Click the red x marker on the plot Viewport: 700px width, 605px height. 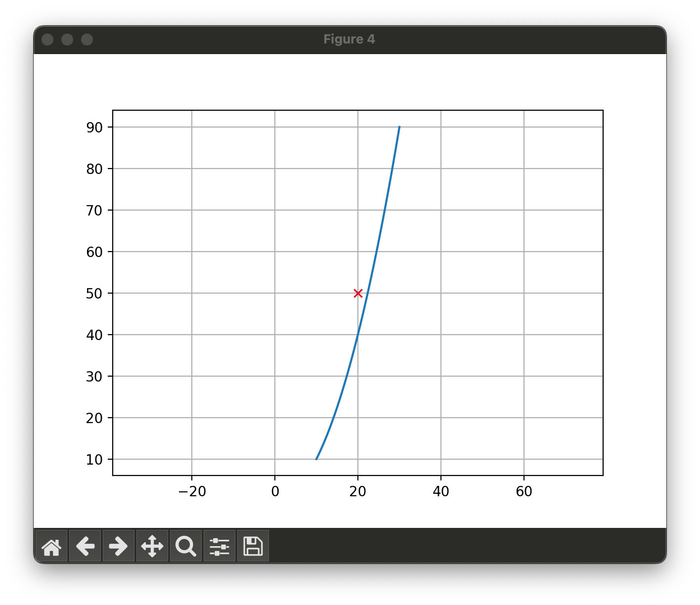point(358,293)
